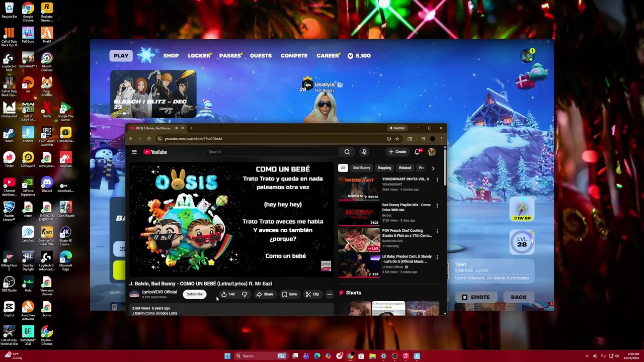Click BACK button in Fortnite

click(519, 297)
